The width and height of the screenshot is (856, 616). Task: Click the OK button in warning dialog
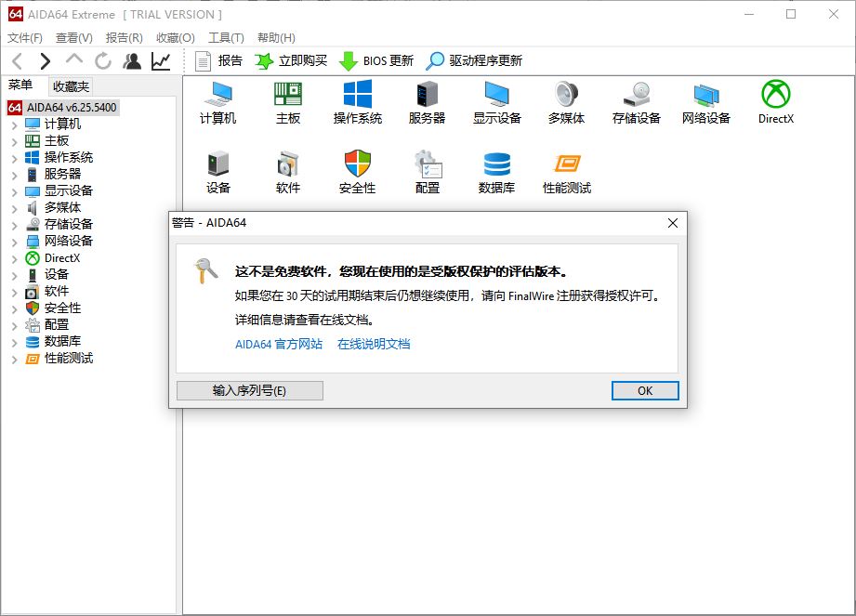(645, 390)
